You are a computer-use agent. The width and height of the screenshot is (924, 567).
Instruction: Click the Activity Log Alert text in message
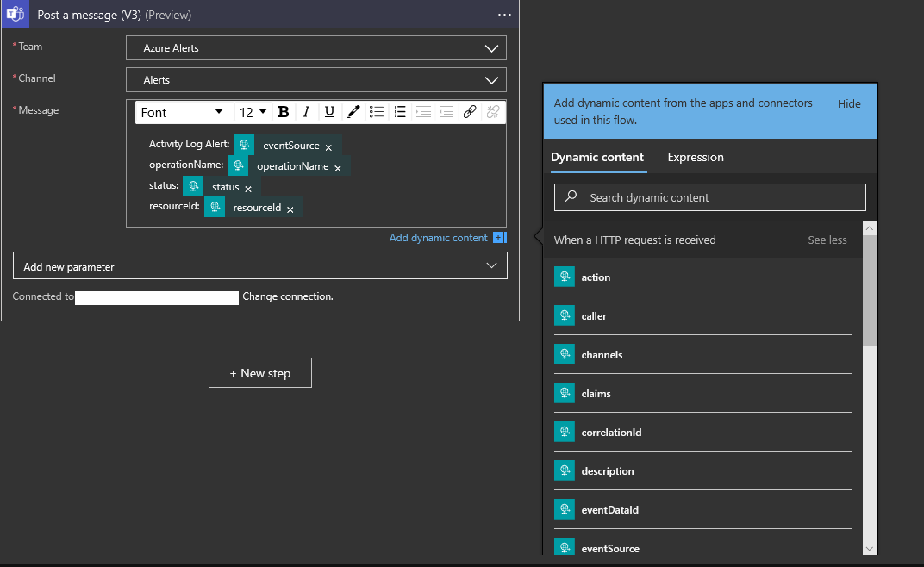click(x=189, y=144)
